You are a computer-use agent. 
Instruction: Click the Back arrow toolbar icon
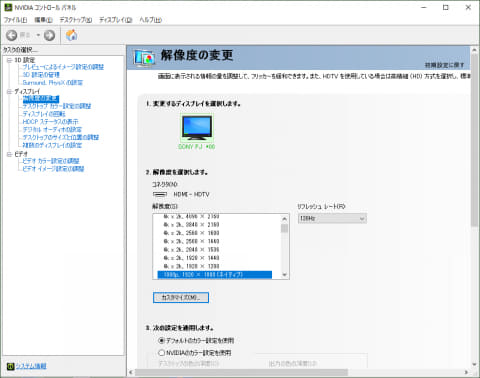[x=12, y=35]
